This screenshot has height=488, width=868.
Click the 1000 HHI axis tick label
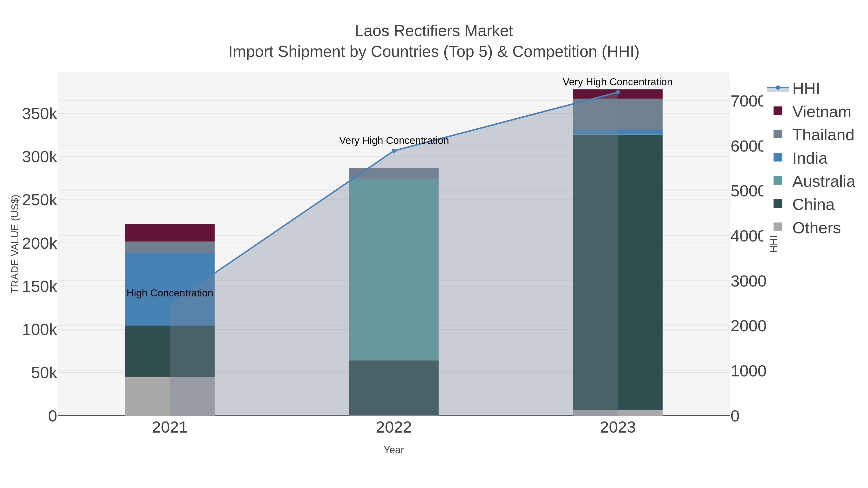(748, 371)
